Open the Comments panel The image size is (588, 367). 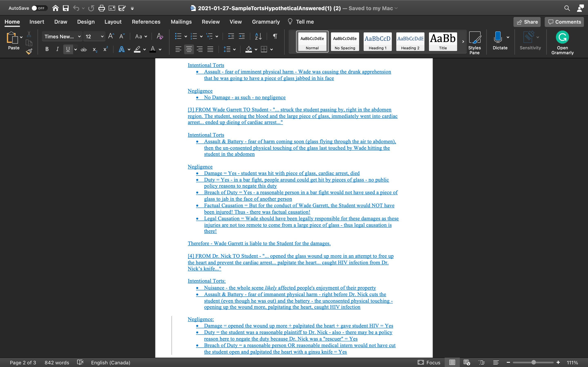[x=564, y=22]
